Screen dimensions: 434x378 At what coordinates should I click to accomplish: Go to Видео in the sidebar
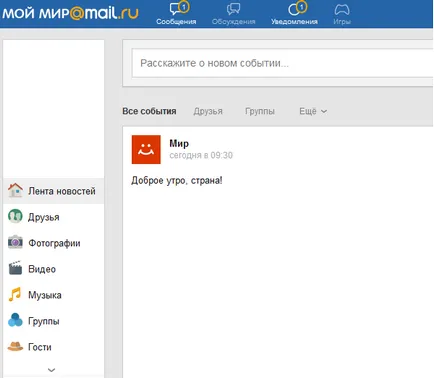pos(54,269)
